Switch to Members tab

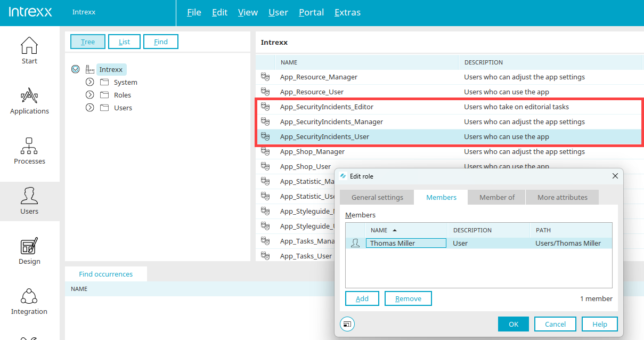tap(441, 197)
